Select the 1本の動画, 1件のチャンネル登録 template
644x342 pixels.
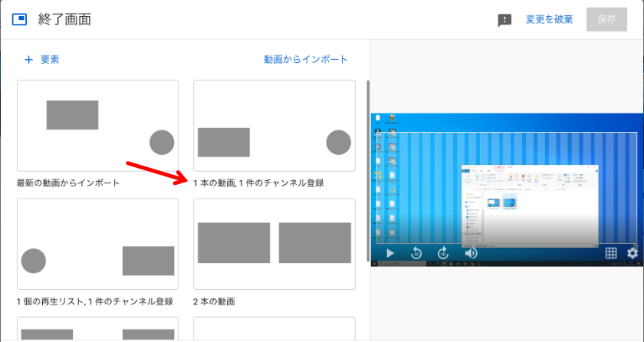point(274,126)
